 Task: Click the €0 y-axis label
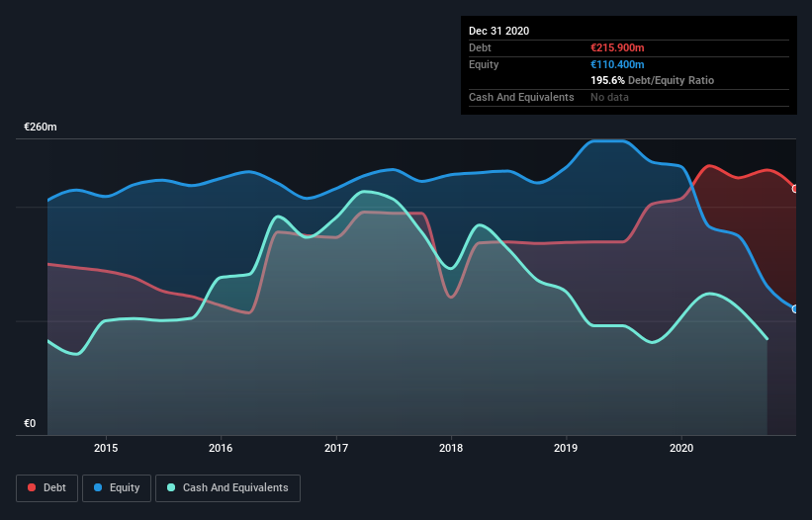tap(30, 423)
